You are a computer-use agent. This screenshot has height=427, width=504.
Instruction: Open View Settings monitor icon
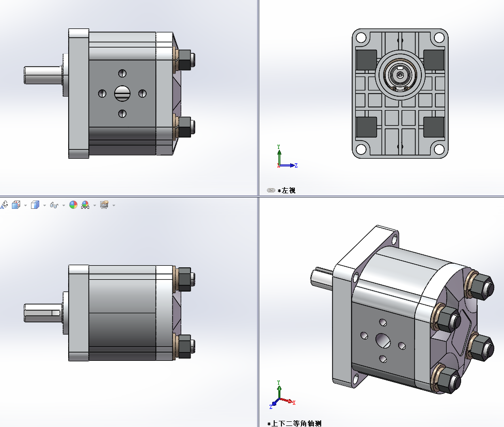pyautogui.click(x=104, y=205)
